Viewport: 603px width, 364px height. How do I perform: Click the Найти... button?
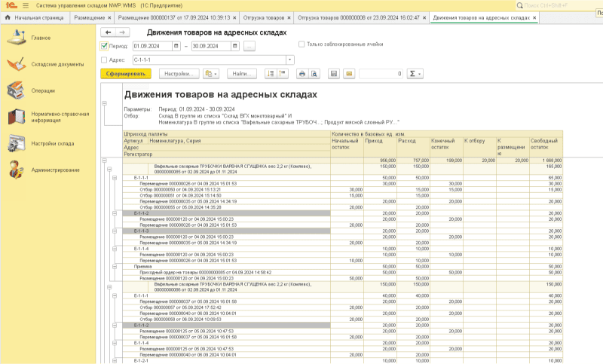click(x=242, y=74)
